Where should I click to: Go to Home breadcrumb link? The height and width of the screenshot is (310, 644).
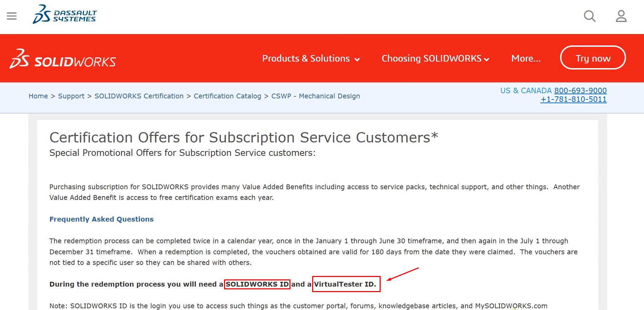38,96
